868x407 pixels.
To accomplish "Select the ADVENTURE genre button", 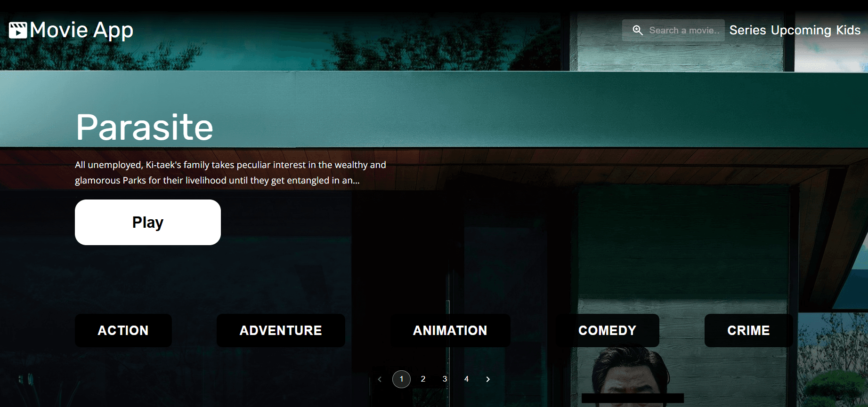I will [281, 330].
